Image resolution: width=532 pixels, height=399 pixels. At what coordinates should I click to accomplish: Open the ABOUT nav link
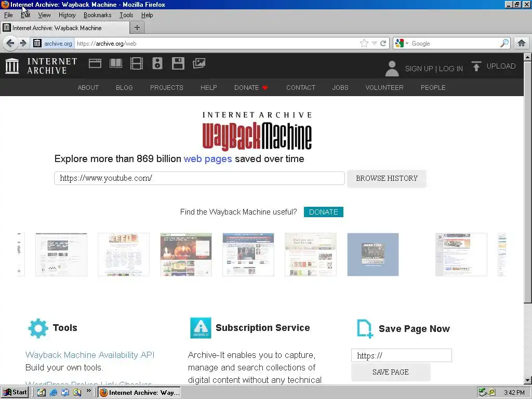[88, 87]
